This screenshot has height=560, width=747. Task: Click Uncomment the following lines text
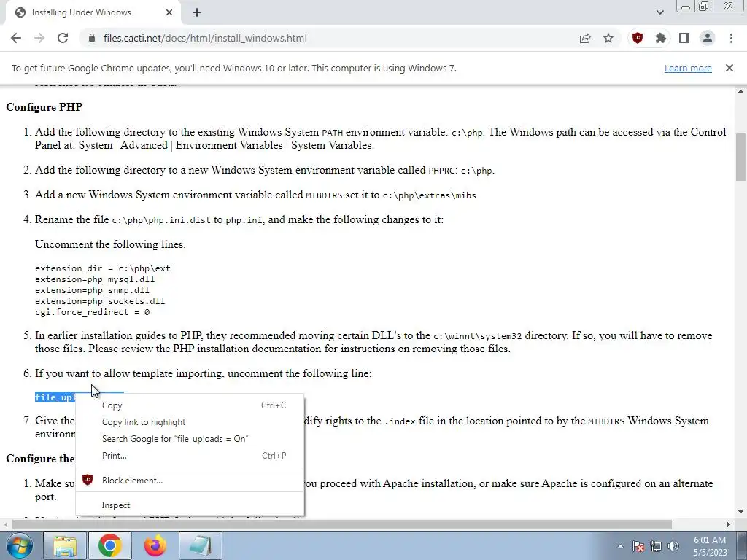tap(110, 244)
